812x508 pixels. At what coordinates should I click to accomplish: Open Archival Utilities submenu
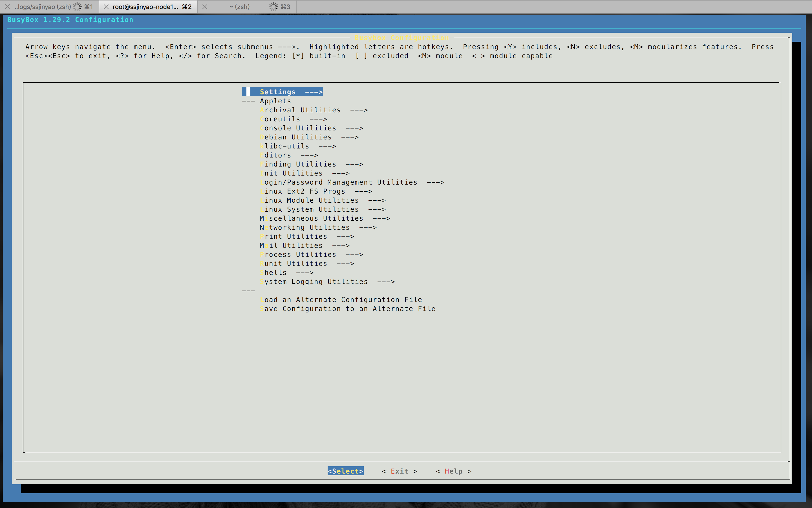(x=314, y=110)
